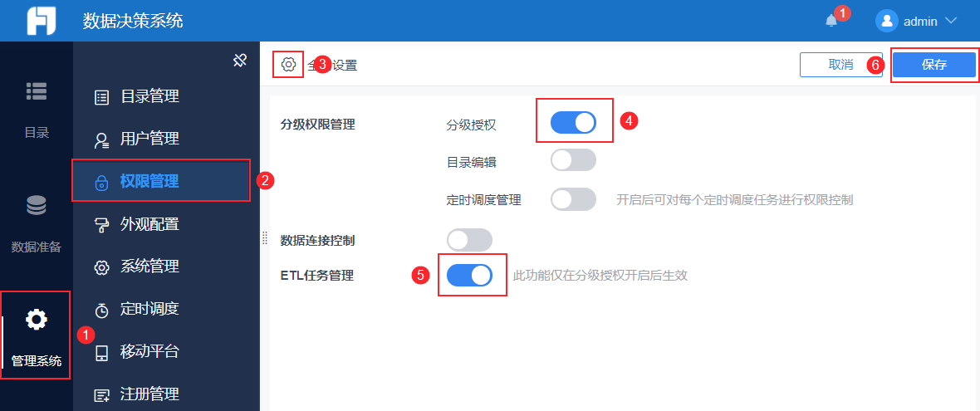Toggle the 数据连接控制 switch on
The width and height of the screenshot is (980, 411).
(469, 240)
